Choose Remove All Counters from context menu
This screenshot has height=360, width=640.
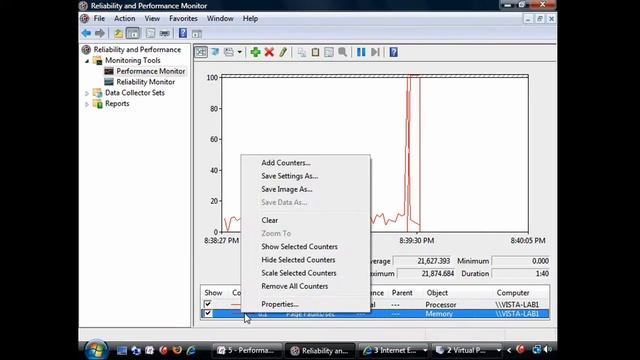(x=305, y=286)
